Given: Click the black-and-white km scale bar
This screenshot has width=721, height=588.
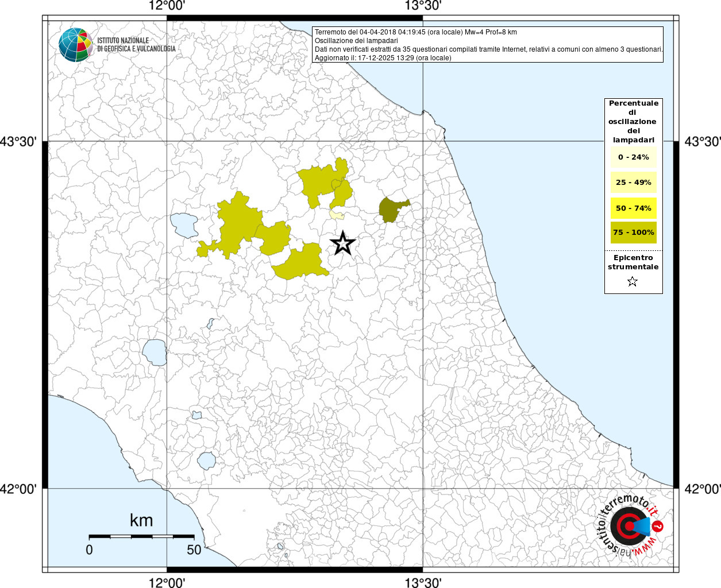Looking at the screenshot, I should click(141, 536).
